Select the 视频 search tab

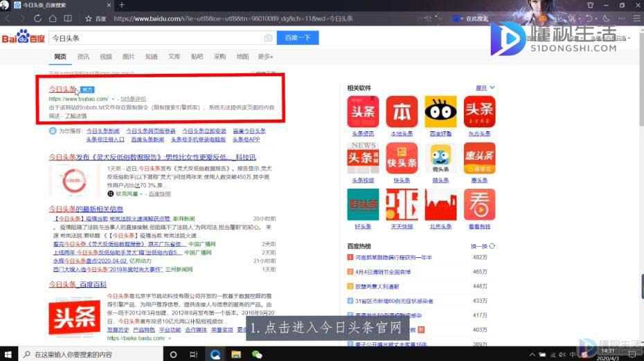tap(106, 57)
